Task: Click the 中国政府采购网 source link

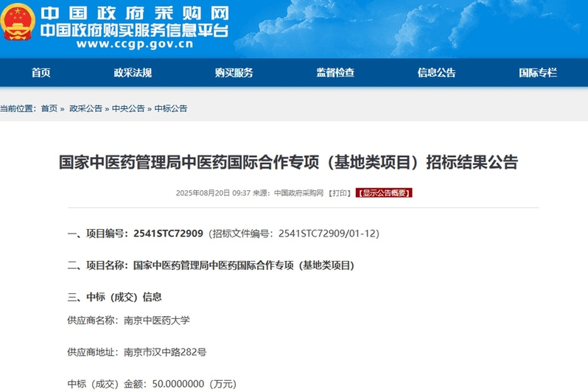Action: (x=298, y=193)
